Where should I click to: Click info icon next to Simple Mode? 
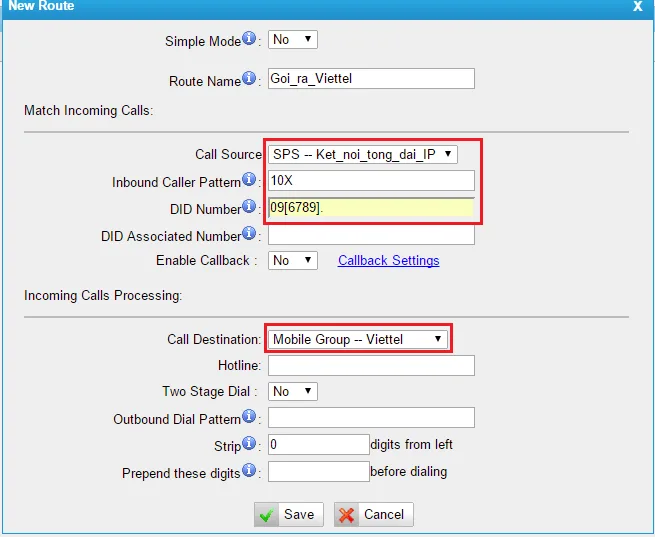249,39
